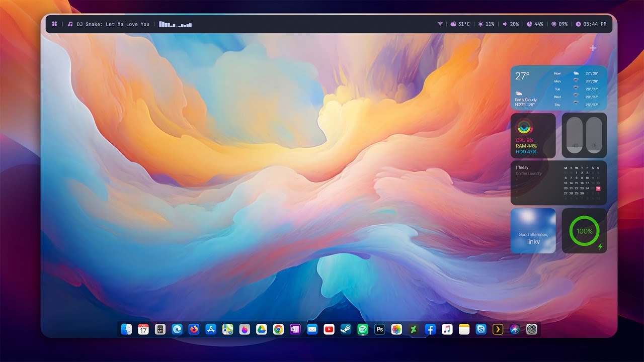Open Google Drive in the dock
This screenshot has height=362, width=644.
[261, 329]
